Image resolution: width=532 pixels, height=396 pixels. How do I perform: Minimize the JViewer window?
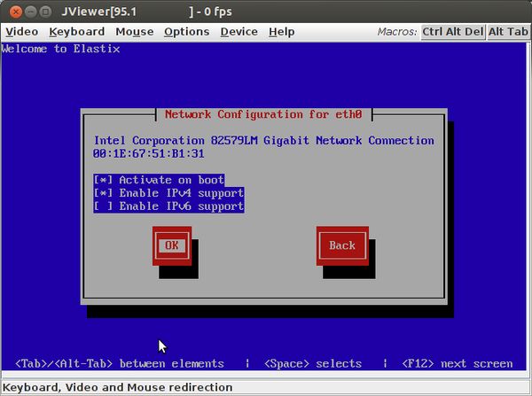(x=31, y=12)
